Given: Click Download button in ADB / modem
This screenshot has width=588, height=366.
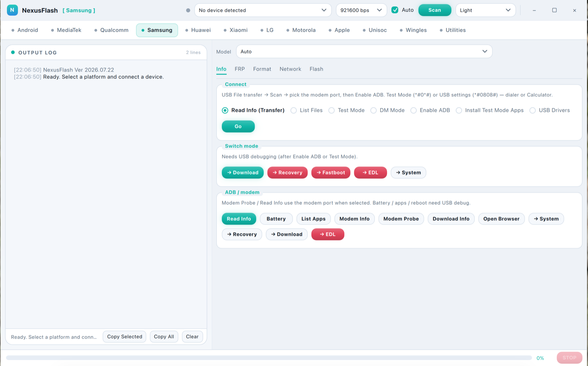Looking at the screenshot, I should (287, 234).
